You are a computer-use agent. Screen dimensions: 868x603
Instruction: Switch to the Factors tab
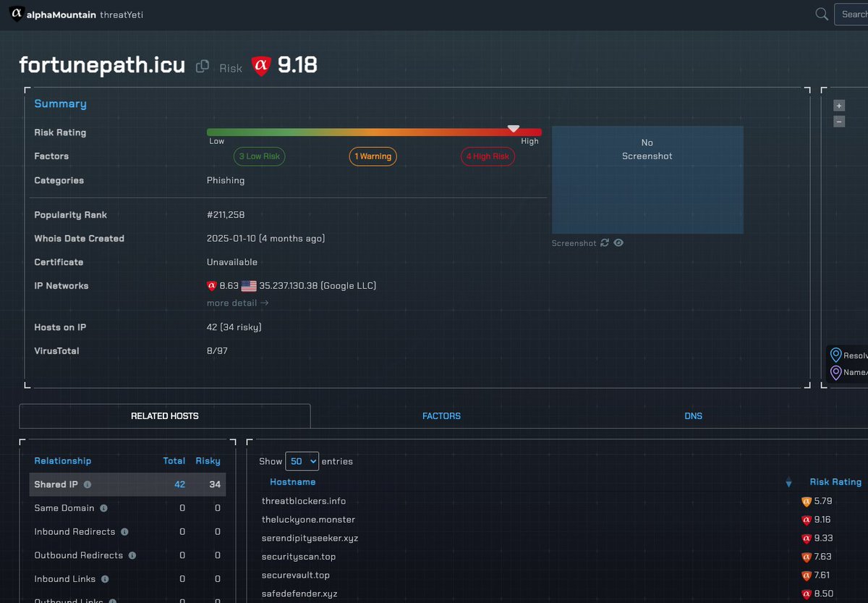[x=441, y=416]
